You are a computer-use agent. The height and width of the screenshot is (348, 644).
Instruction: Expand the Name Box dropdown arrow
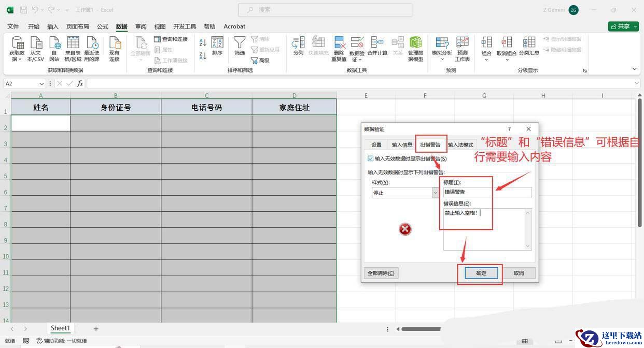tap(41, 83)
